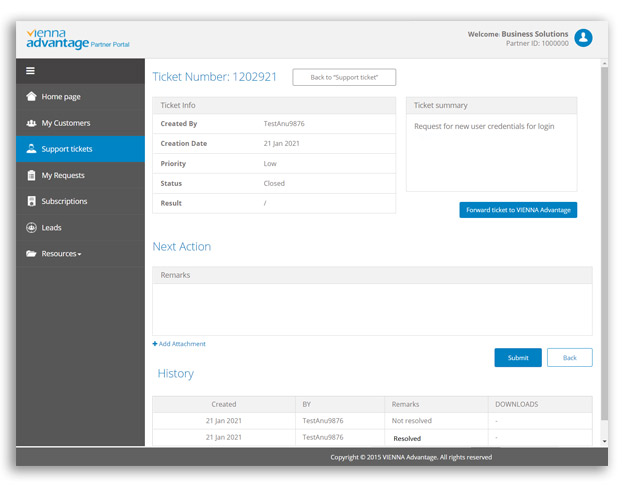Click the My Requests clipboard icon
Viewport: 624px width, 486px height.
[31, 175]
